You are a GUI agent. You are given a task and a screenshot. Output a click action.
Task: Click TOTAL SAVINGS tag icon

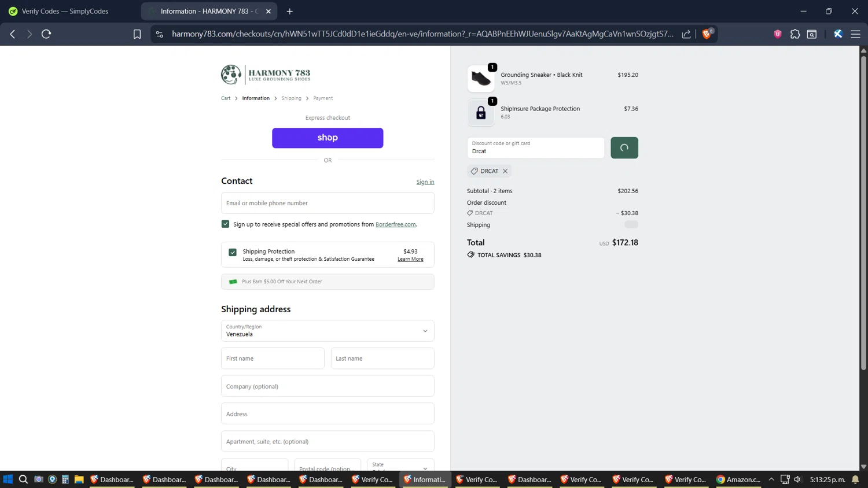pos(471,254)
